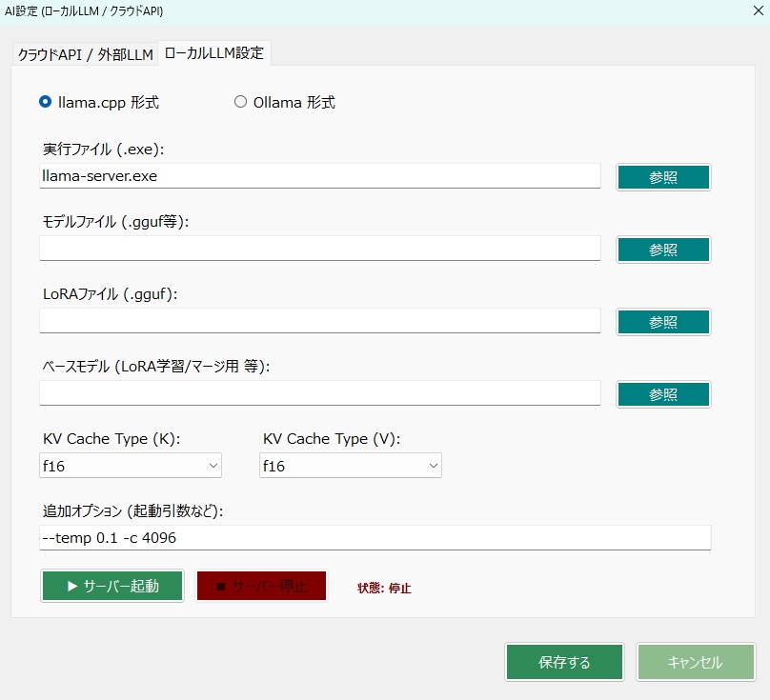The image size is (770, 700).
Task: Click the LoRAファイル (.gguf) input field
Action: coord(319,321)
